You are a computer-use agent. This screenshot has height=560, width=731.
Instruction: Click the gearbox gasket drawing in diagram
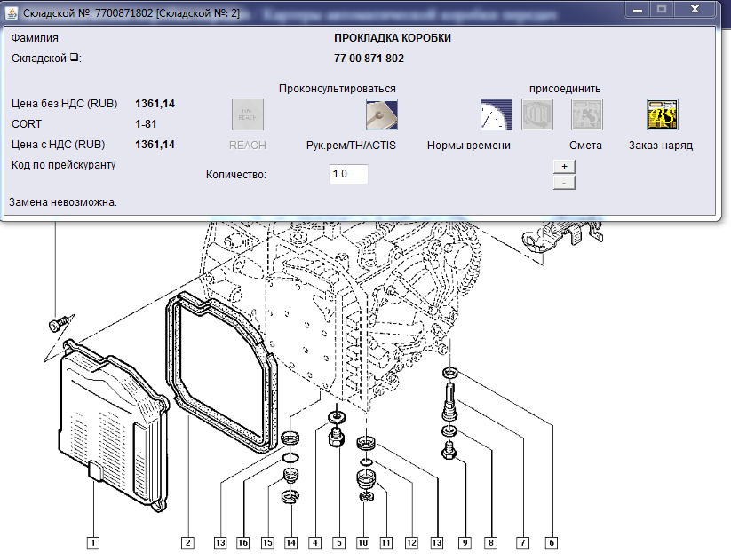coord(222,373)
